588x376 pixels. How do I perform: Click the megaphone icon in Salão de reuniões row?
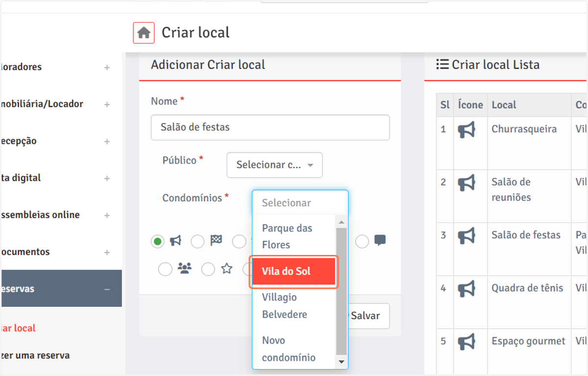click(x=466, y=183)
